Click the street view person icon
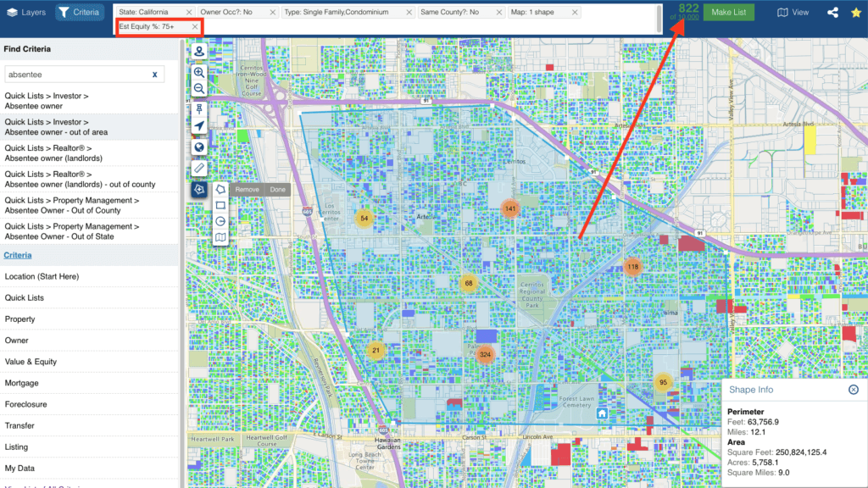Image resolution: width=868 pixels, height=488 pixels. tap(198, 51)
